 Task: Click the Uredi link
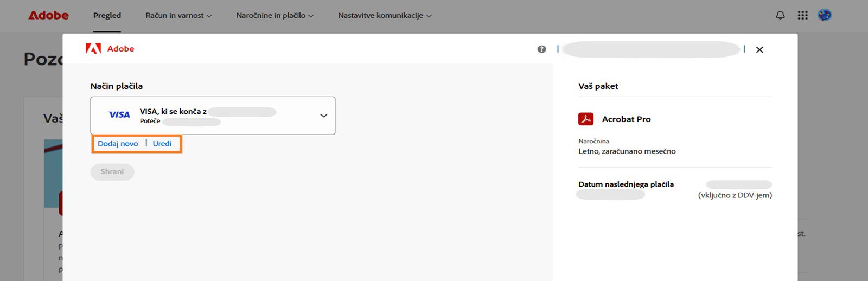tap(162, 144)
